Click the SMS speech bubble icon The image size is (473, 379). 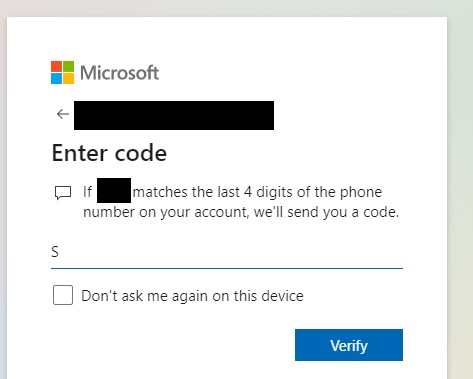click(x=63, y=193)
